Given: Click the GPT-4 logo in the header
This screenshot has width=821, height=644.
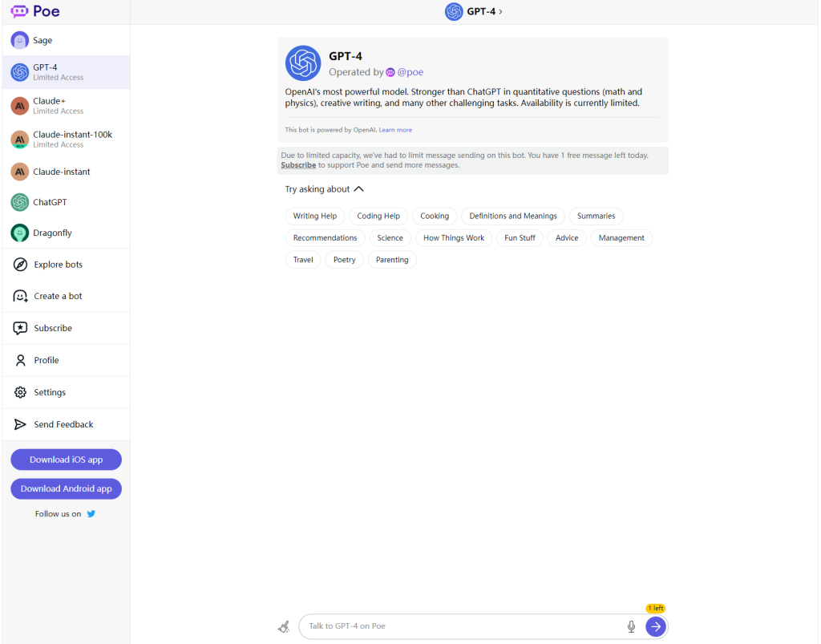Looking at the screenshot, I should [x=454, y=11].
